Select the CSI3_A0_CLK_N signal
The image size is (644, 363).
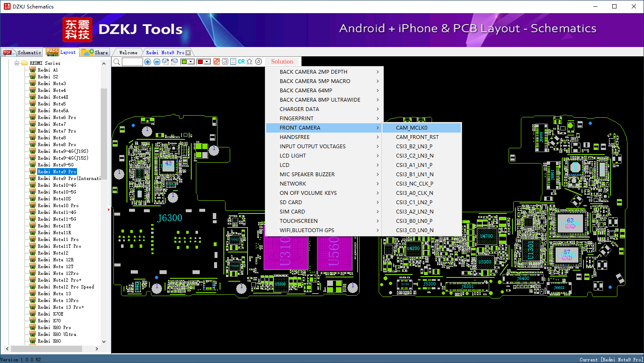point(421,193)
